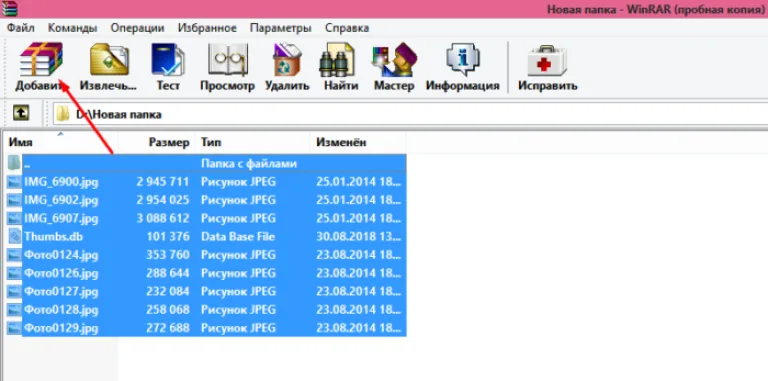
Task: Click size value 272 688
Action: click(168, 328)
